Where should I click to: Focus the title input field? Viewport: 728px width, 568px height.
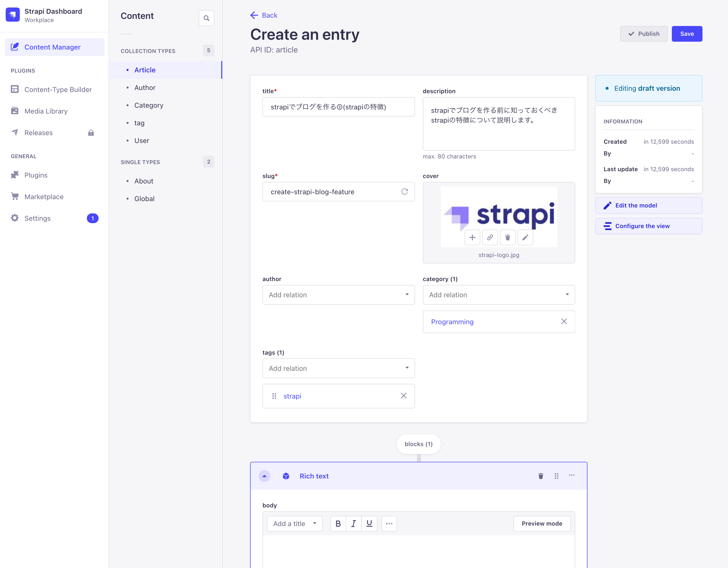tap(338, 107)
